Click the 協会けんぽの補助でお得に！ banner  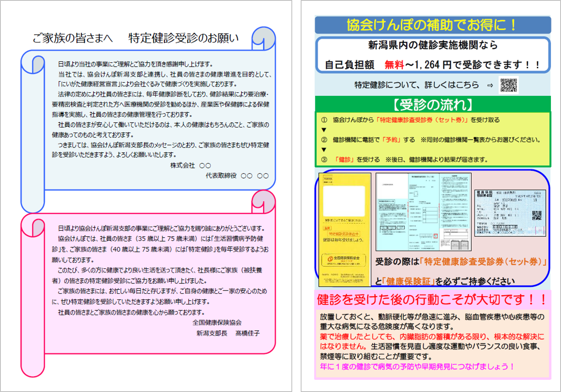pyautogui.click(x=432, y=25)
